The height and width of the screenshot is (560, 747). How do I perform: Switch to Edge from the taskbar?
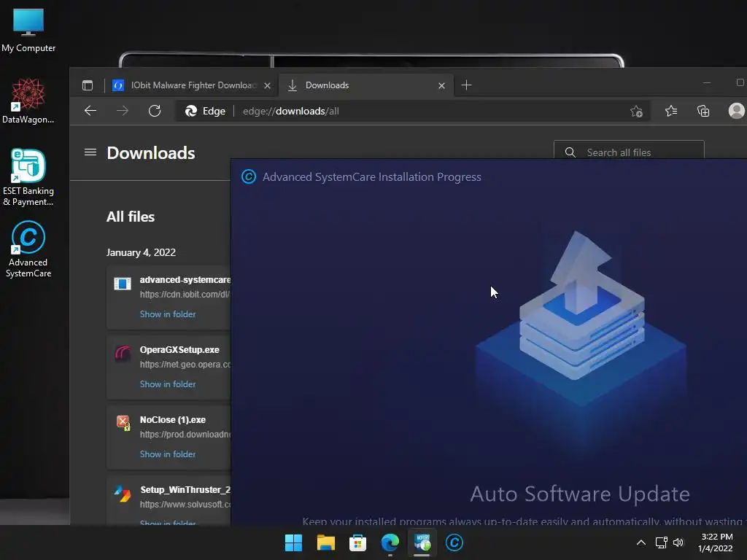point(390,542)
